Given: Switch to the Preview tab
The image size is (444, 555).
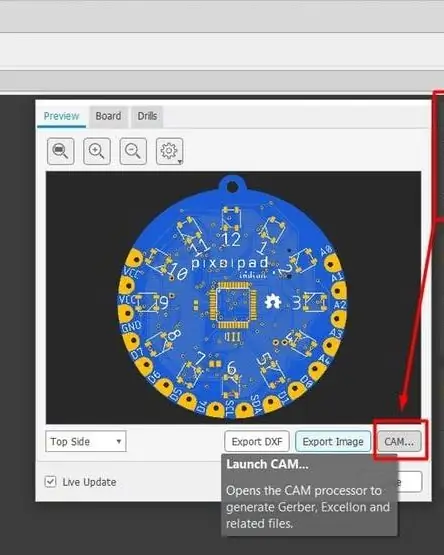Looking at the screenshot, I should coord(61,116).
